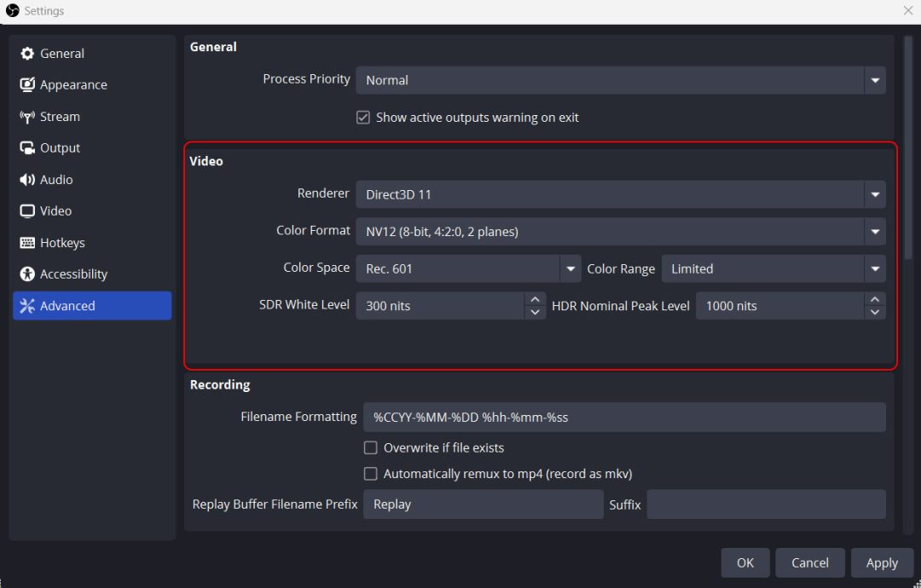921x588 pixels.
Task: Enable automatically remux to mp4
Action: click(x=371, y=473)
